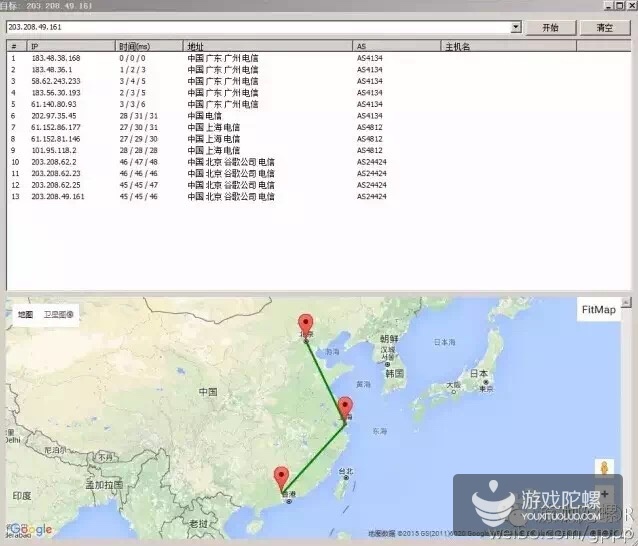Click the Street View pegman icon
This screenshot has width=638, height=546.
coord(603,469)
